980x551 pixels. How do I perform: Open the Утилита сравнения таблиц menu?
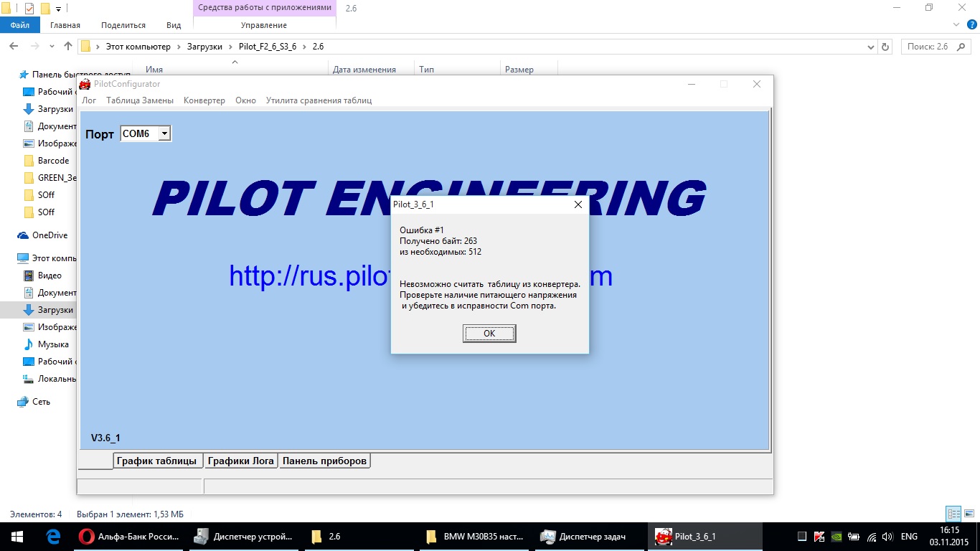point(319,100)
